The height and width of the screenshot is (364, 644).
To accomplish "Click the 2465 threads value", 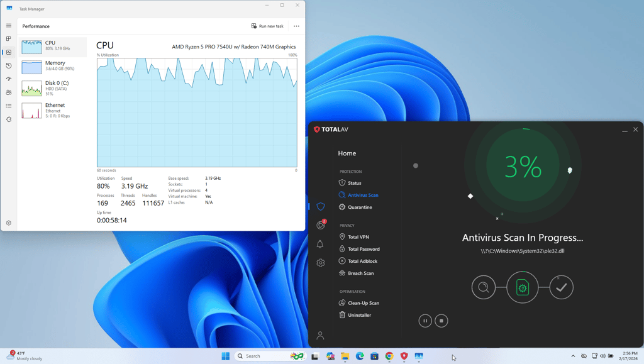I will pos(128,203).
